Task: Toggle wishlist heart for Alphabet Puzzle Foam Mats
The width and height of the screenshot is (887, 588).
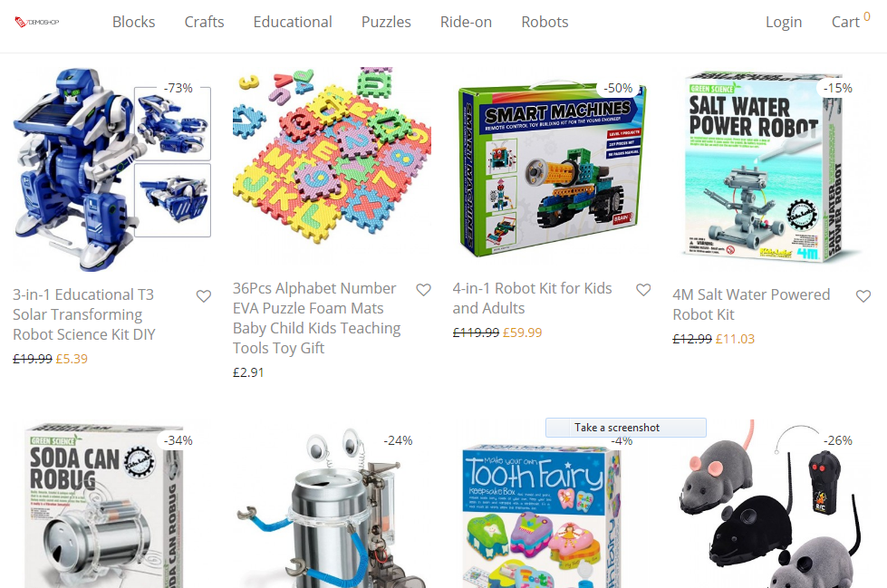Action: pyautogui.click(x=424, y=290)
